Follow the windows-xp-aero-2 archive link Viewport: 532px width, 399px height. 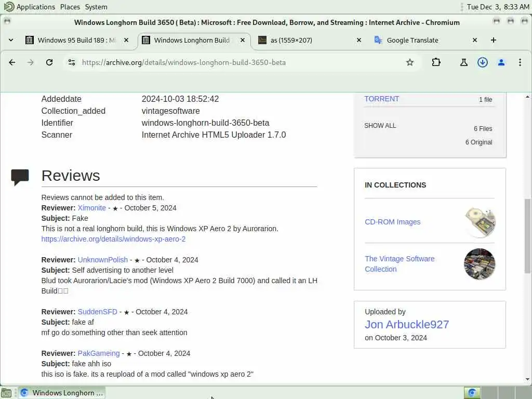tap(113, 239)
